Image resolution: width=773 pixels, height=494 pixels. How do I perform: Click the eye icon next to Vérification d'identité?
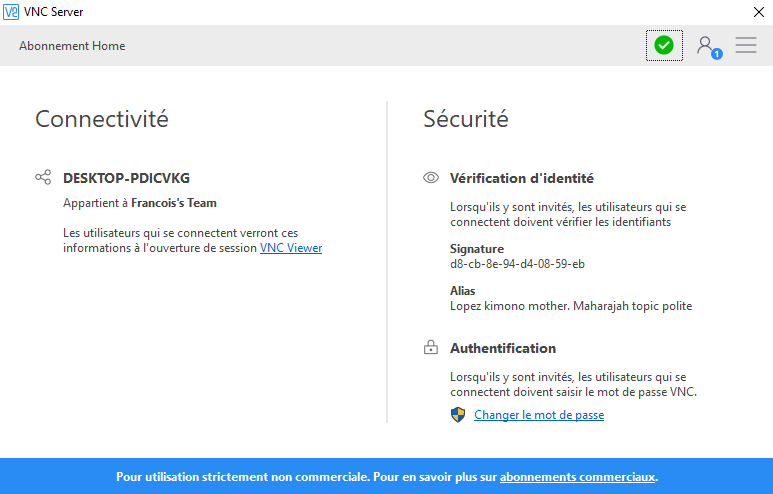click(431, 177)
